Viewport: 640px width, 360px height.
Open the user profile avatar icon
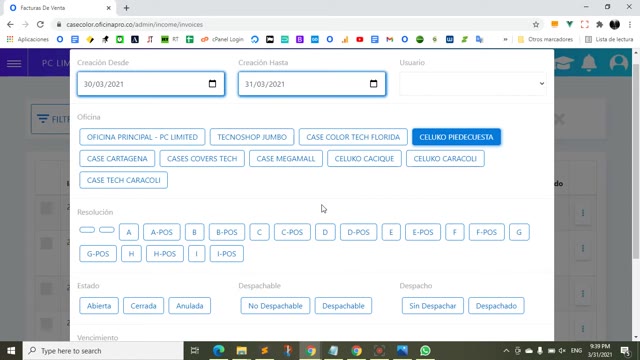[618, 63]
